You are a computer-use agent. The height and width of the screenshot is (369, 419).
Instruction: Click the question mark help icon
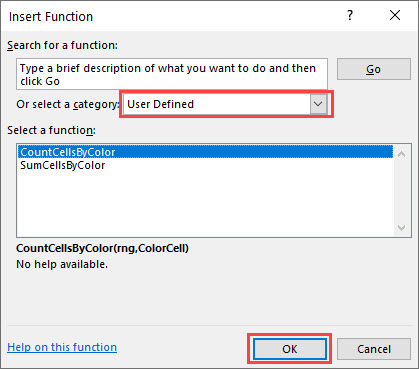(x=350, y=15)
